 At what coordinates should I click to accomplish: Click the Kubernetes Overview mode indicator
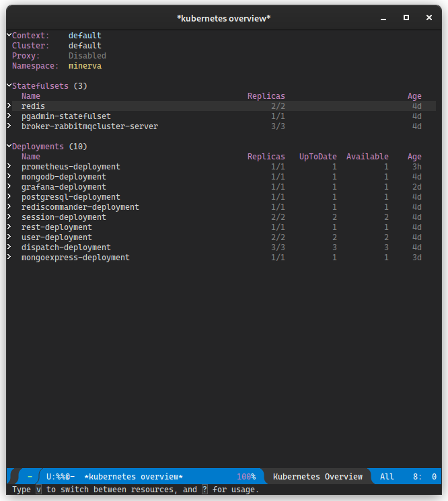click(318, 477)
